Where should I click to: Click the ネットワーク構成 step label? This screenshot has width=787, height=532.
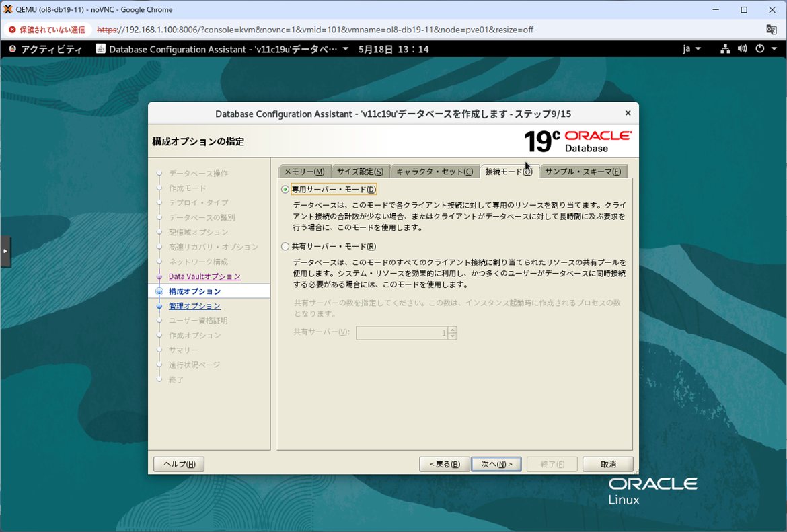(x=198, y=262)
